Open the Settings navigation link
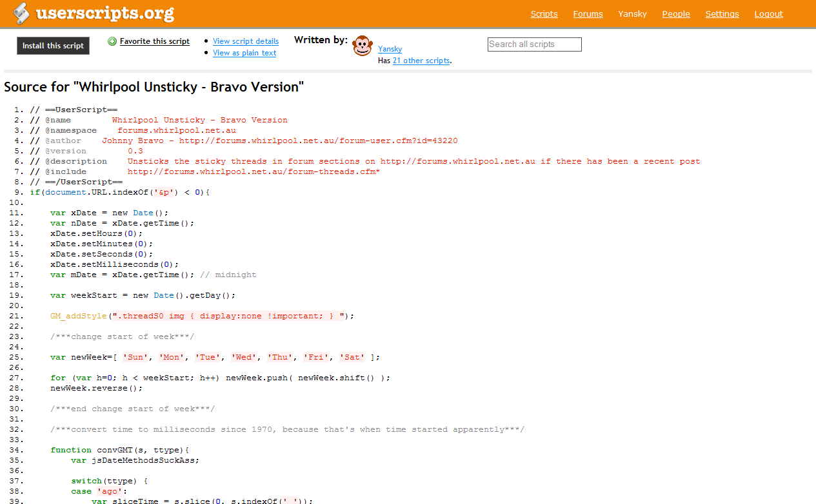This screenshot has height=504, width=816. [x=722, y=14]
